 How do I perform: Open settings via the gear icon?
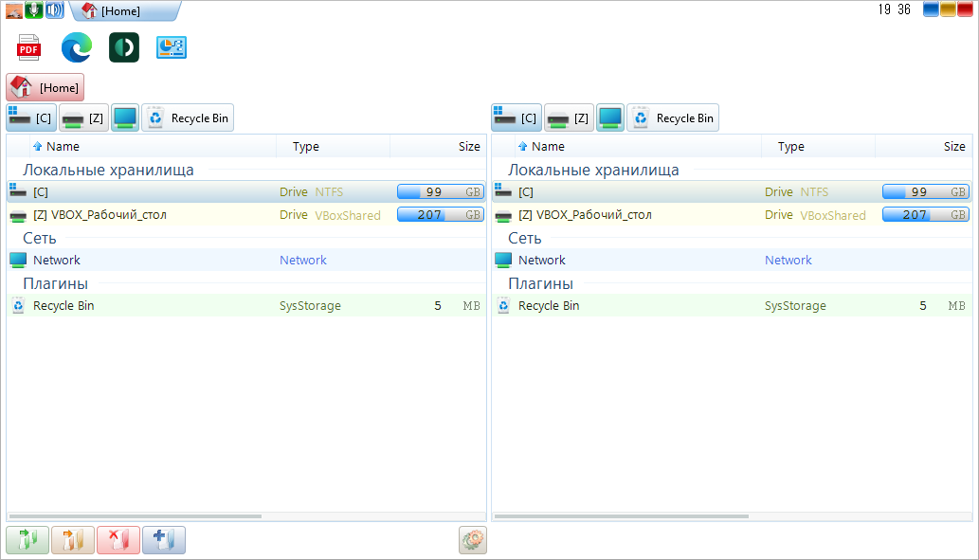[472, 540]
